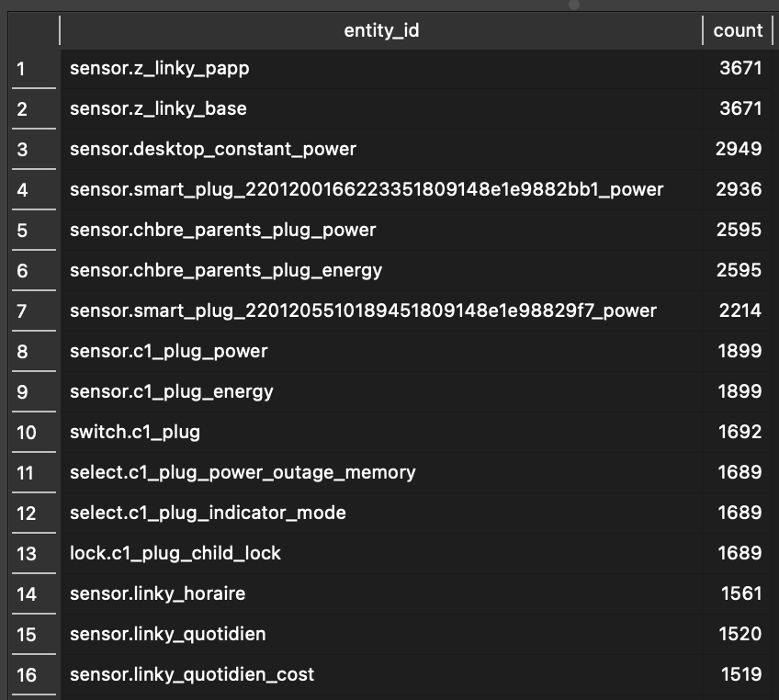This screenshot has height=700, width=779.
Task: Select the switch.c1_plug cell
Action: coord(381,433)
